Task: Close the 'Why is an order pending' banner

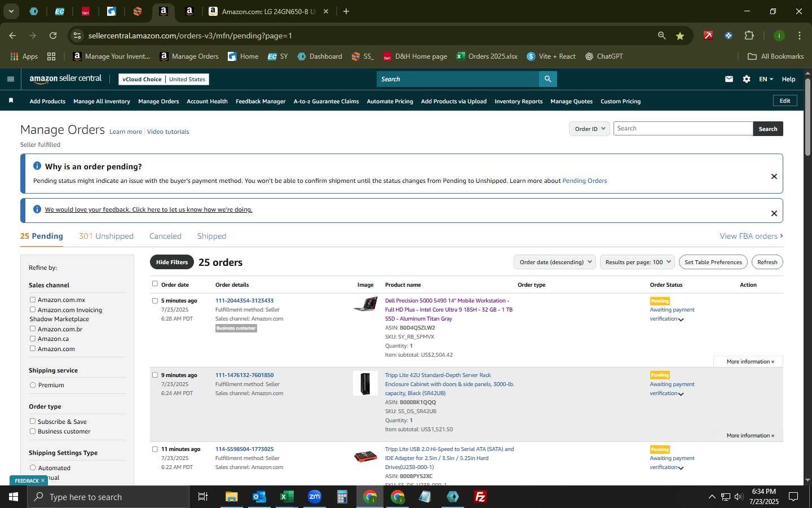Action: (x=774, y=177)
